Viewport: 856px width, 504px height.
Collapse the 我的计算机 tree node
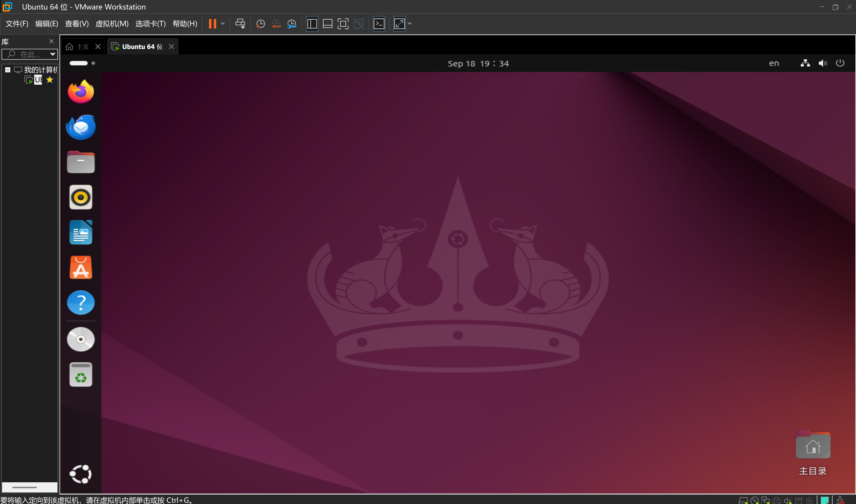[x=7, y=70]
